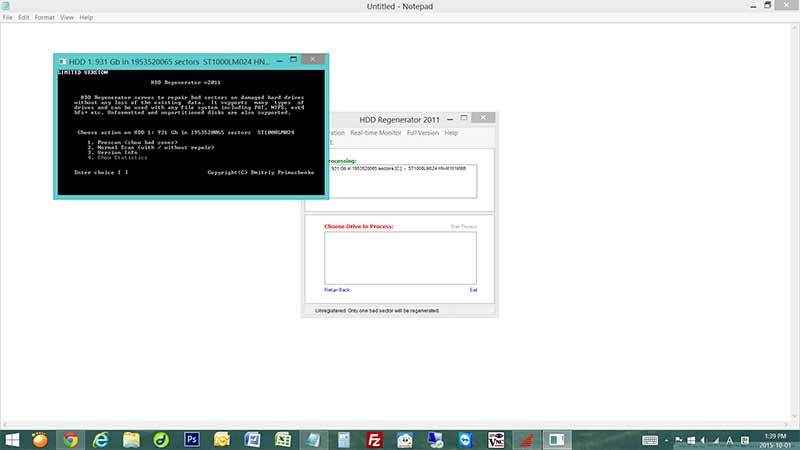Open the volume speaker tray icon

tap(704, 440)
